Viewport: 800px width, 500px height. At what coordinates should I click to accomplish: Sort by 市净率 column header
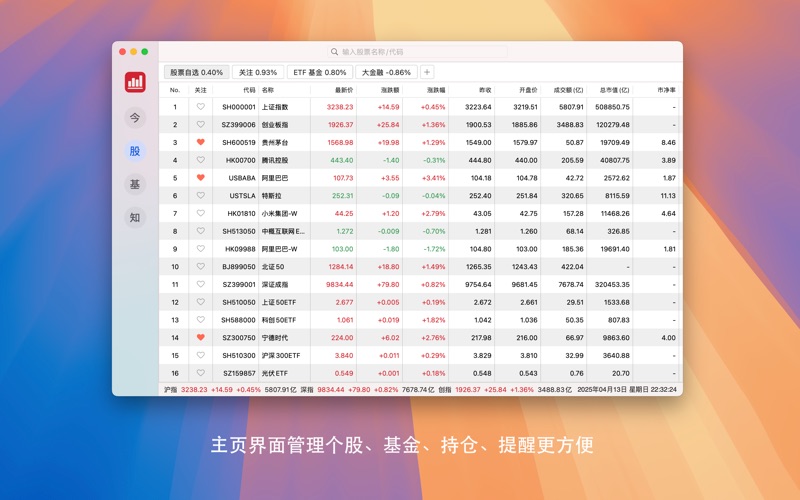point(666,90)
